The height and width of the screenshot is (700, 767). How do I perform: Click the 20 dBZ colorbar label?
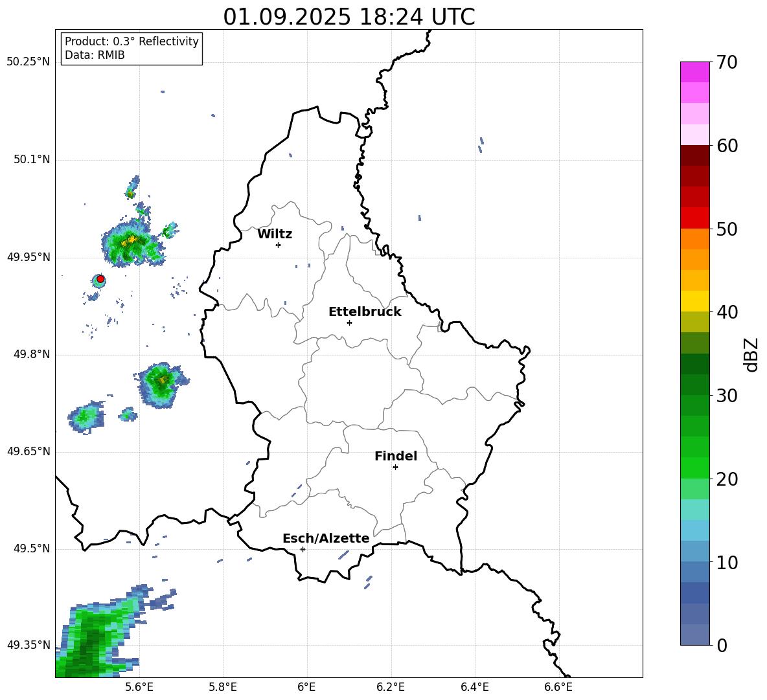click(726, 479)
